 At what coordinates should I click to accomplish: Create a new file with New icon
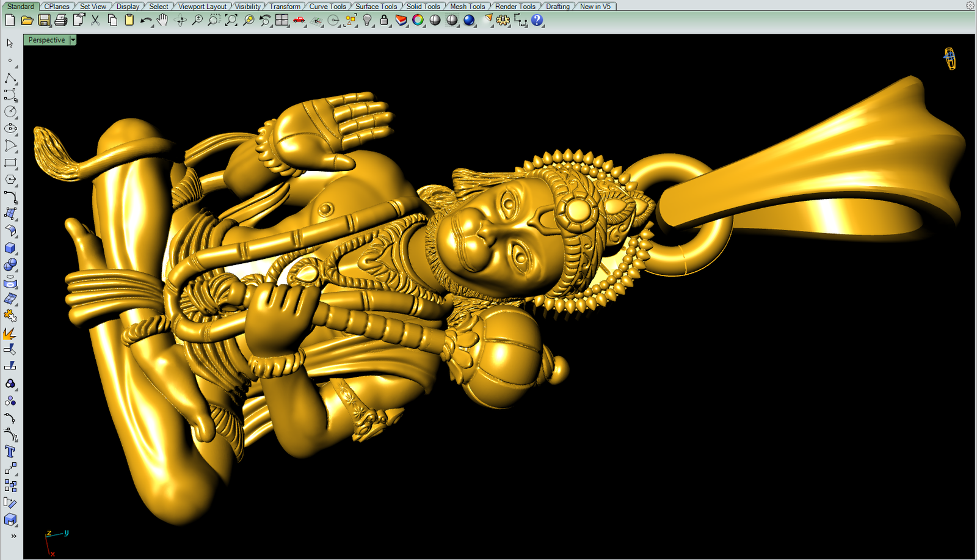[10, 20]
